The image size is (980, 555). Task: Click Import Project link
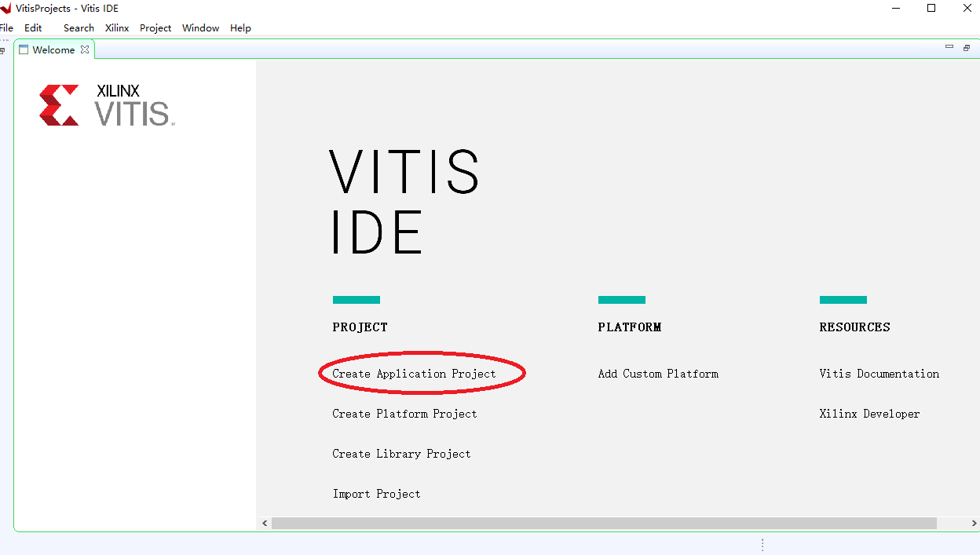(376, 494)
